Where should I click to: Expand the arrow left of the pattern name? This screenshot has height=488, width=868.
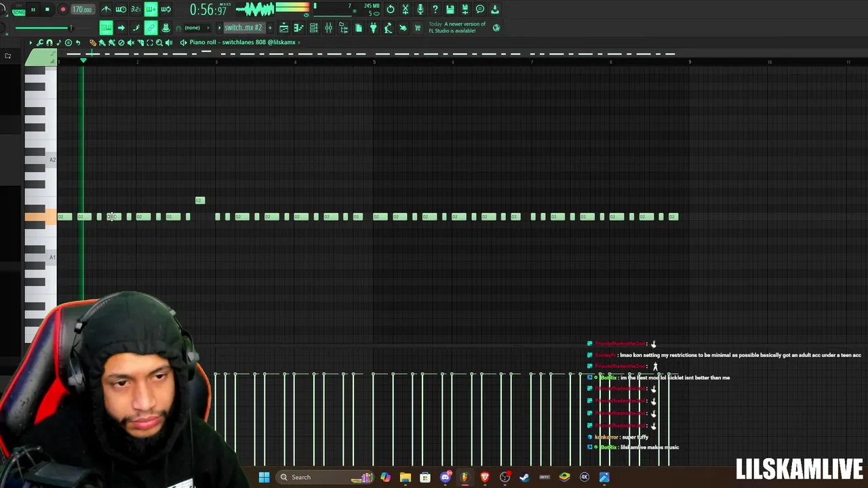click(219, 28)
